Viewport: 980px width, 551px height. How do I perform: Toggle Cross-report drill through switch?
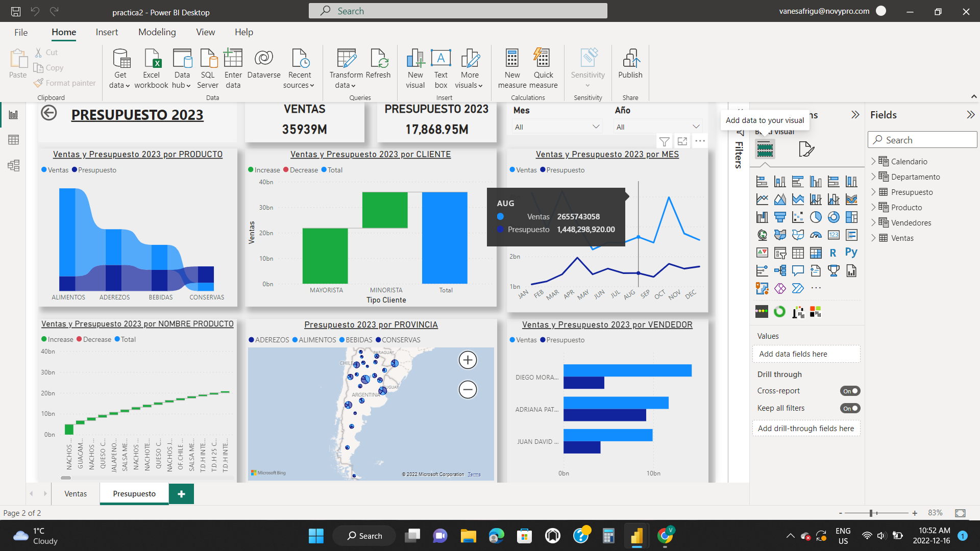tap(850, 391)
